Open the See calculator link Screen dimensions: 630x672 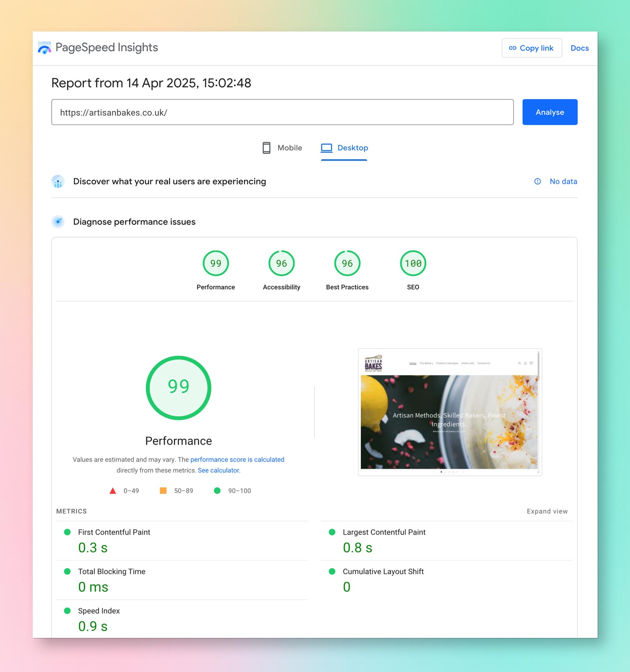(219, 470)
